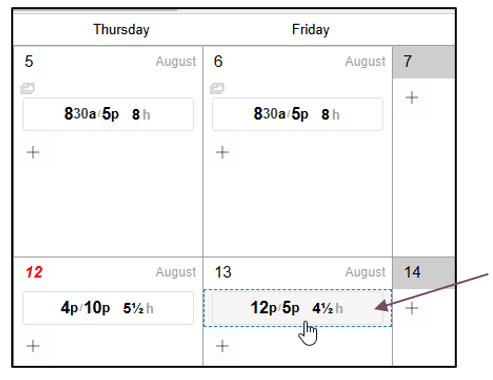Click the shaded day 7 header
This screenshot has width=493, height=380.
[424, 62]
